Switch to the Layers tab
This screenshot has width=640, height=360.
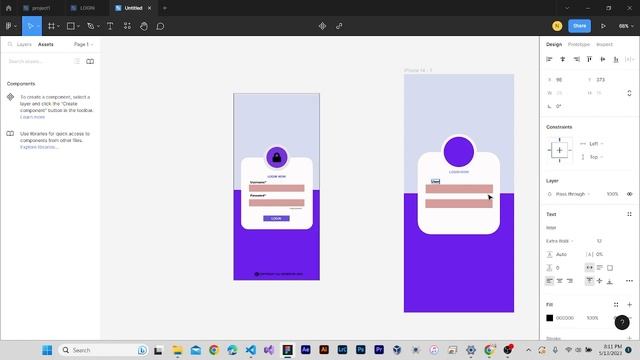click(x=24, y=44)
